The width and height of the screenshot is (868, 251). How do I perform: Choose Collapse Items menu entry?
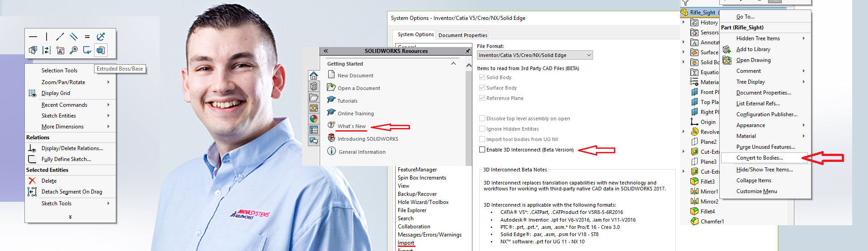point(754,180)
